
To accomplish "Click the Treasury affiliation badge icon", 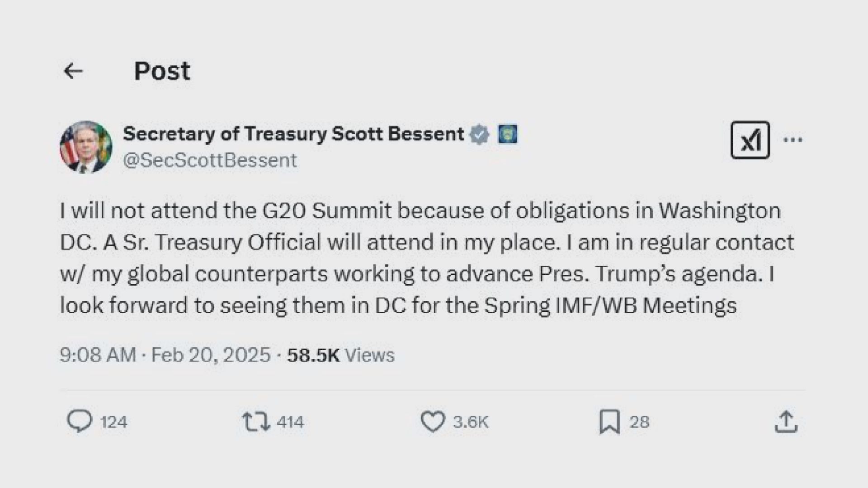I will [x=508, y=134].
